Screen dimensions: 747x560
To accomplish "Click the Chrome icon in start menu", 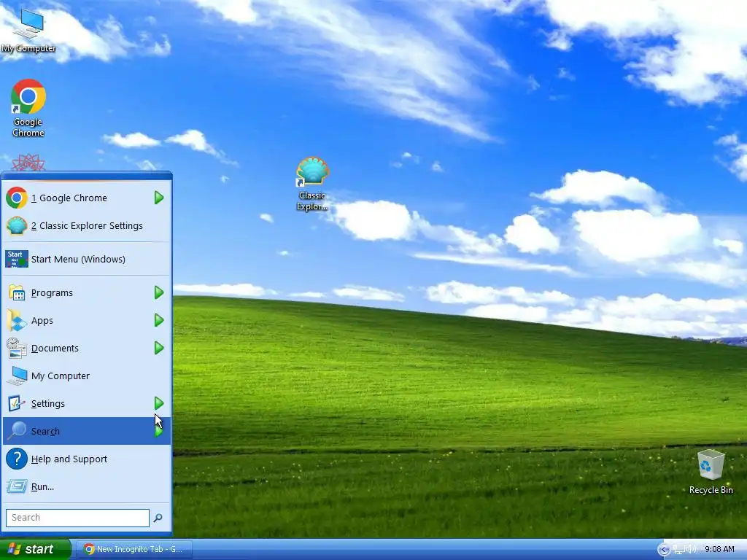I will 17,198.
